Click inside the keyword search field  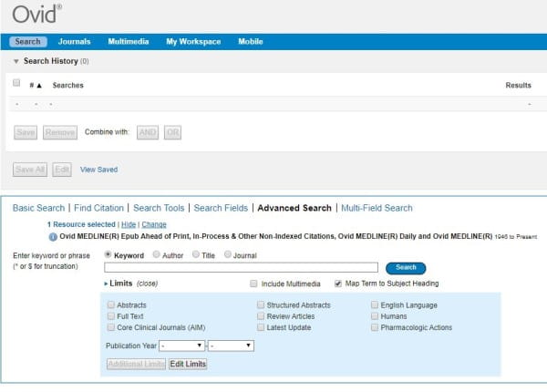(x=241, y=268)
